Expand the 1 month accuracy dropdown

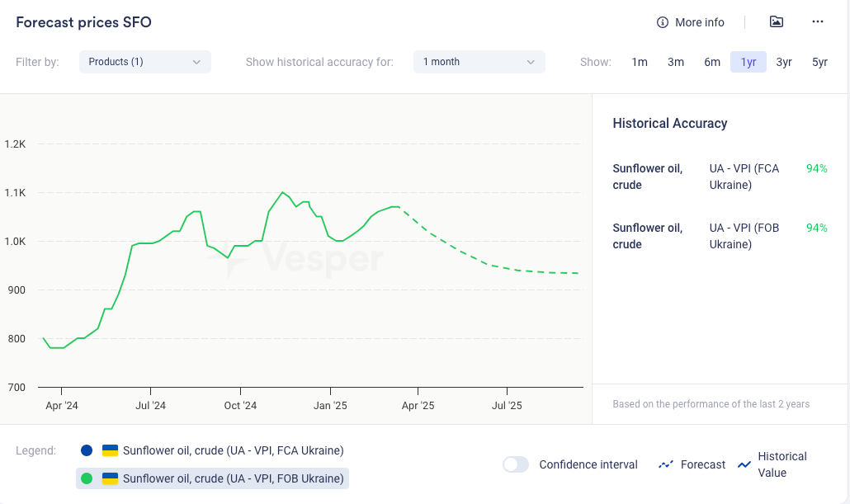click(479, 62)
